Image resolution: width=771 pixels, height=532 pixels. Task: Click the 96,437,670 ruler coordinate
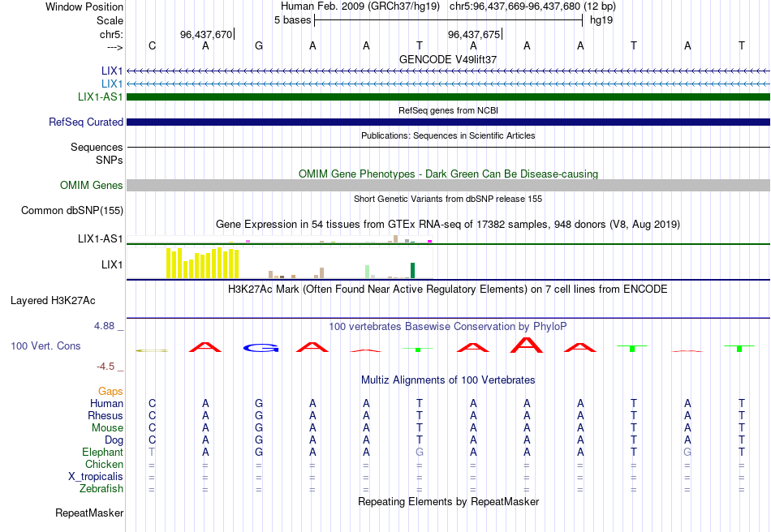point(206,34)
